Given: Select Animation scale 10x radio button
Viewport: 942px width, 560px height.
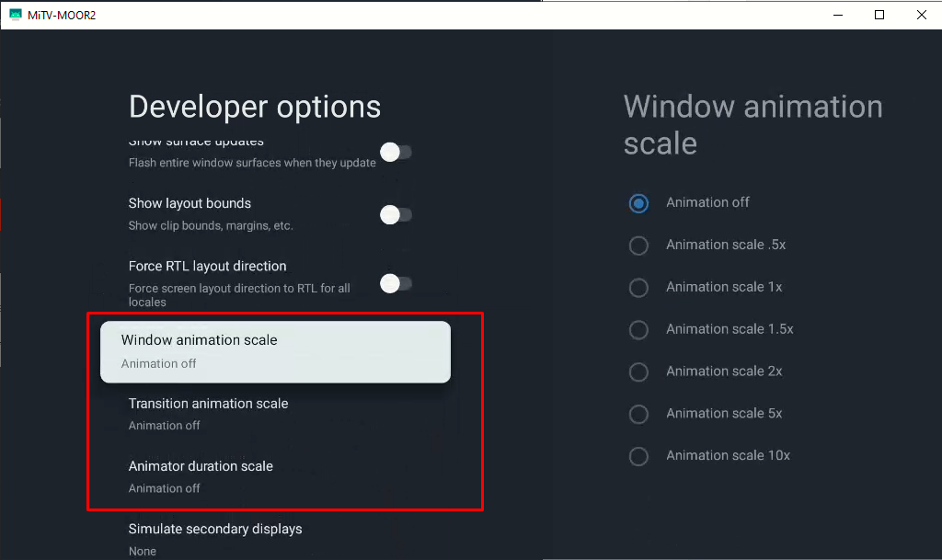Looking at the screenshot, I should pyautogui.click(x=638, y=456).
